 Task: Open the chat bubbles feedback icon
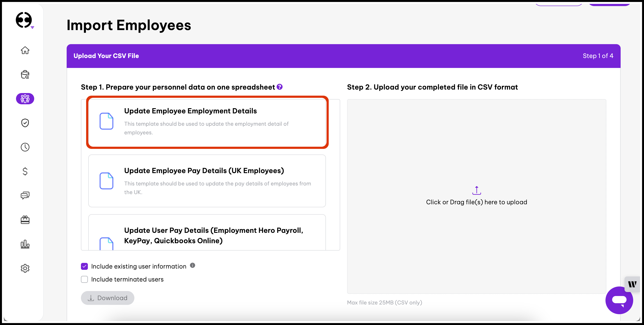point(25,195)
